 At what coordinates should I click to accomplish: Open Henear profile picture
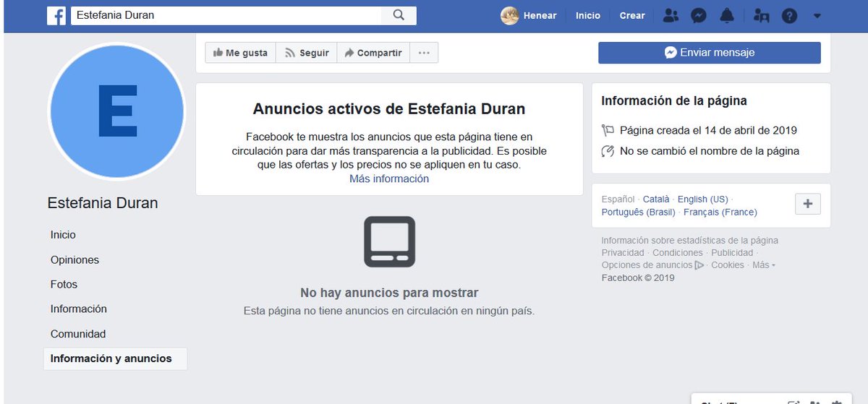tap(509, 15)
